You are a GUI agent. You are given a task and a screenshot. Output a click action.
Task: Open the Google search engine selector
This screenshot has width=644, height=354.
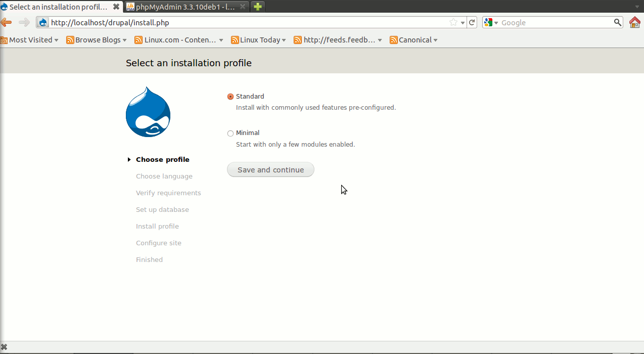click(x=491, y=22)
